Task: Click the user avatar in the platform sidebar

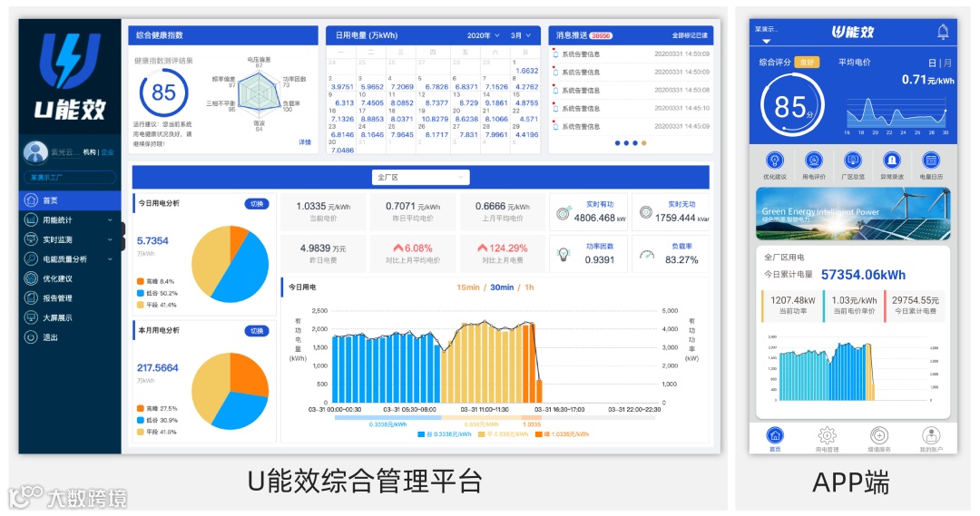Action: pyautogui.click(x=35, y=151)
